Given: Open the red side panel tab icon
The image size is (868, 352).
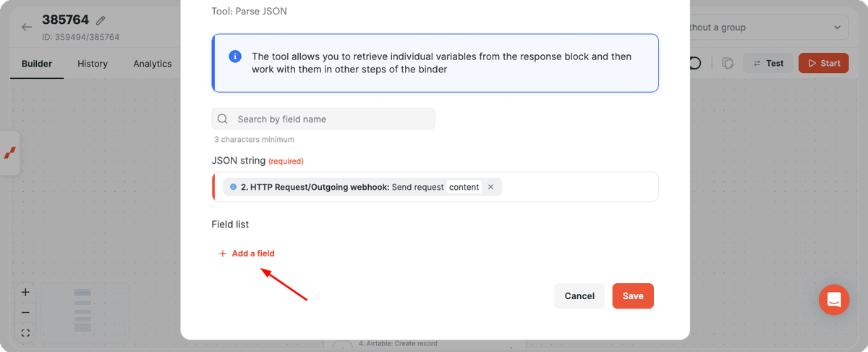Looking at the screenshot, I should [x=10, y=153].
